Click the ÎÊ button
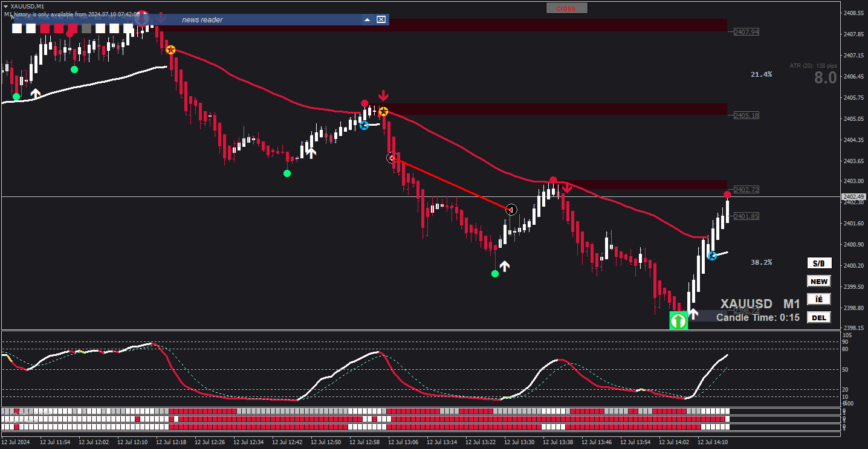This screenshot has height=449, width=868. click(819, 300)
